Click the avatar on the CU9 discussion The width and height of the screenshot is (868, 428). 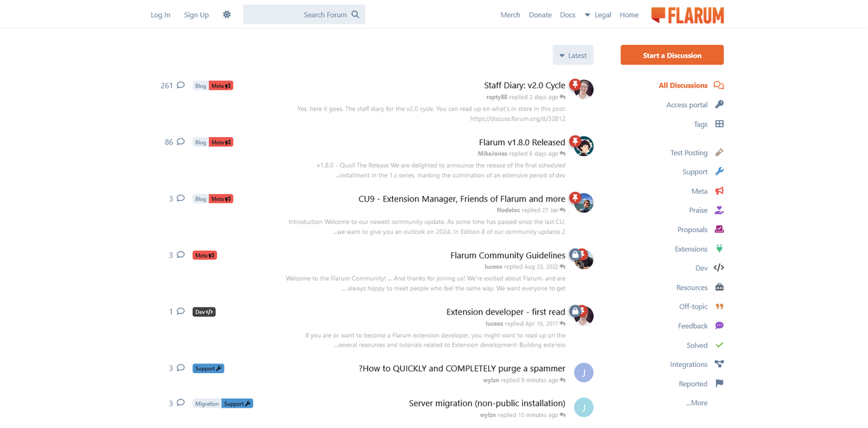click(584, 203)
